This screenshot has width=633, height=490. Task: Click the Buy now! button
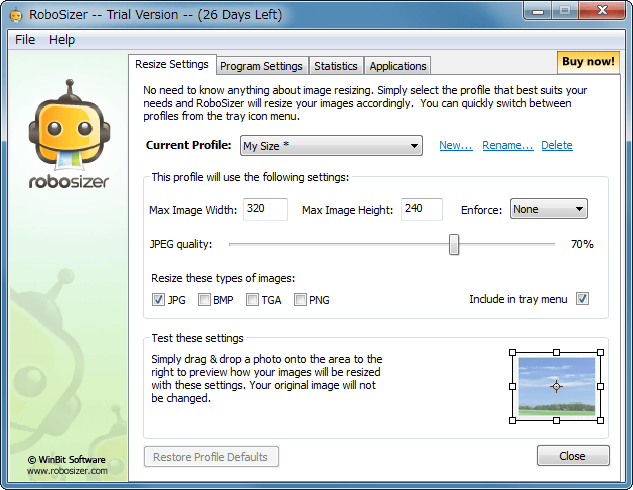pos(588,62)
